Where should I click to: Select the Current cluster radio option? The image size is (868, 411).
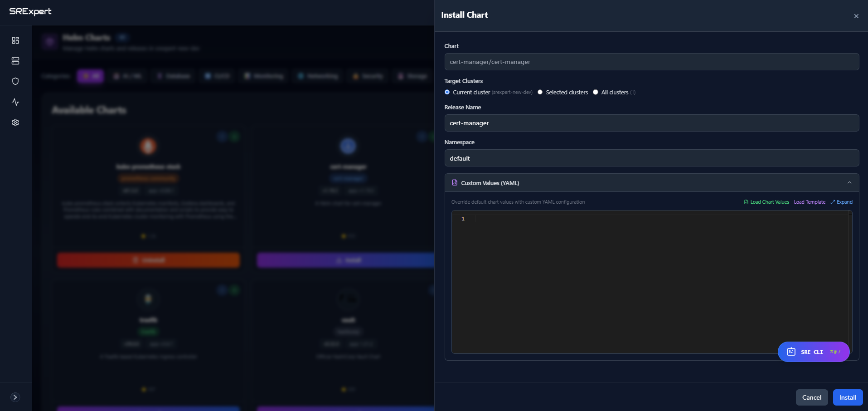447,92
